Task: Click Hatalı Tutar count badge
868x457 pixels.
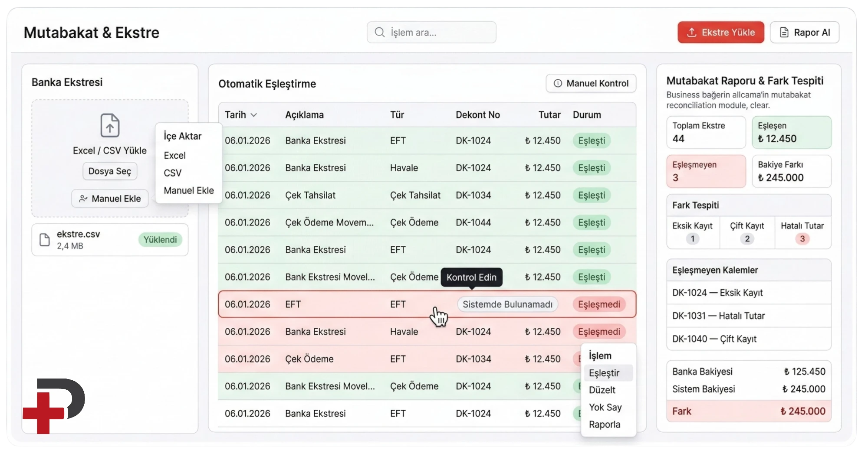Action: tap(802, 239)
